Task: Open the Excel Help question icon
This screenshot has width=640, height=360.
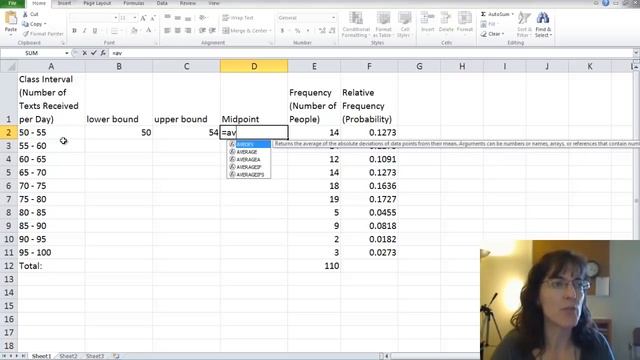Action: pyautogui.click(x=606, y=3)
